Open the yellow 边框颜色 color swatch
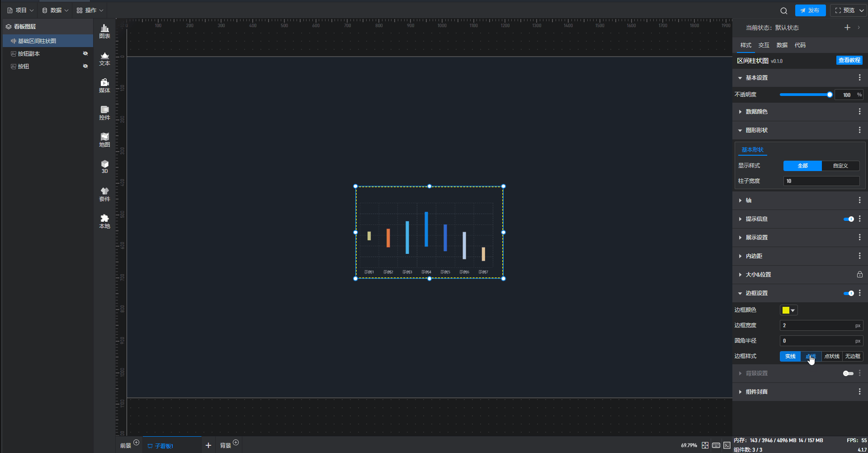This screenshot has height=453, width=868. [788, 310]
